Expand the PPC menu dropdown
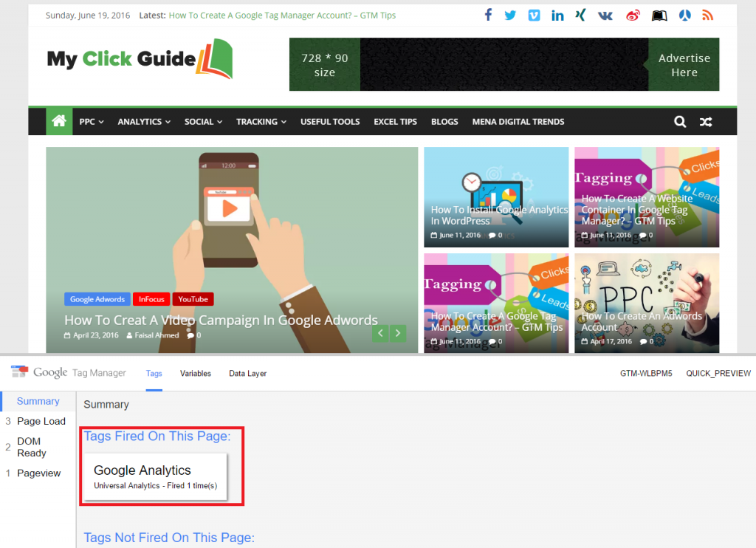Image resolution: width=756 pixels, height=548 pixels. click(92, 122)
